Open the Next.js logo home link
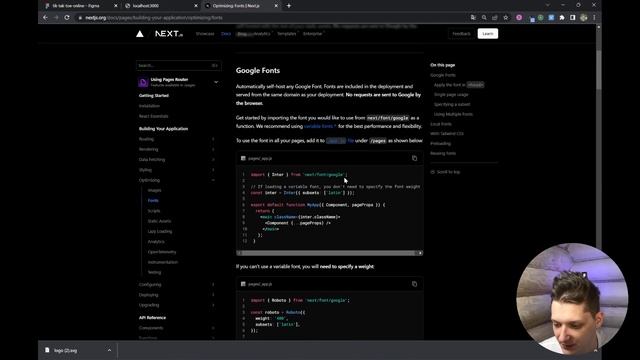This screenshot has width=640, height=360. click(169, 34)
